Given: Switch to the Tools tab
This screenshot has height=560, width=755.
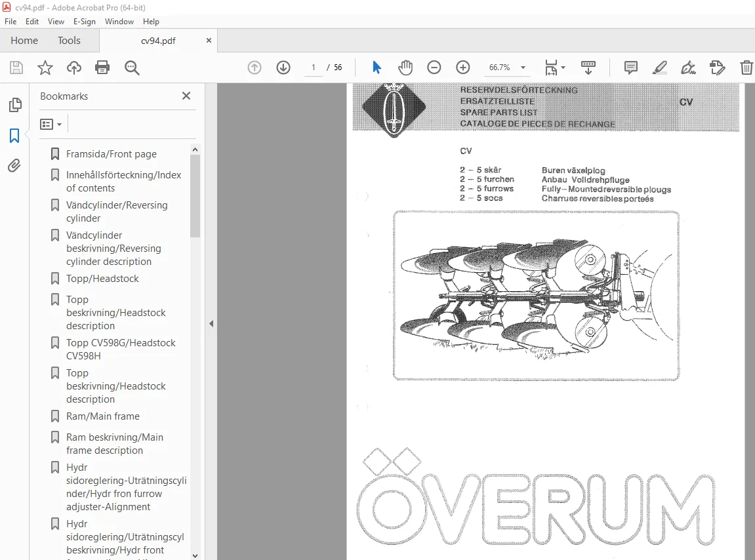Looking at the screenshot, I should click(x=69, y=41).
